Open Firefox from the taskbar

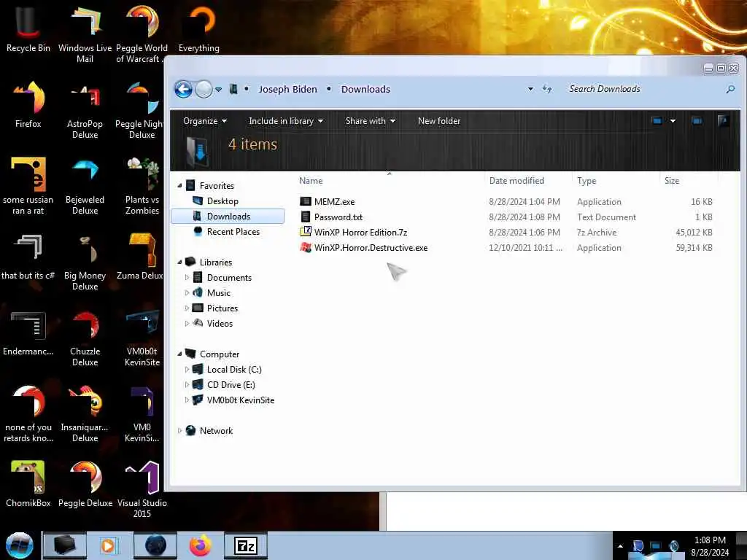pyautogui.click(x=201, y=545)
